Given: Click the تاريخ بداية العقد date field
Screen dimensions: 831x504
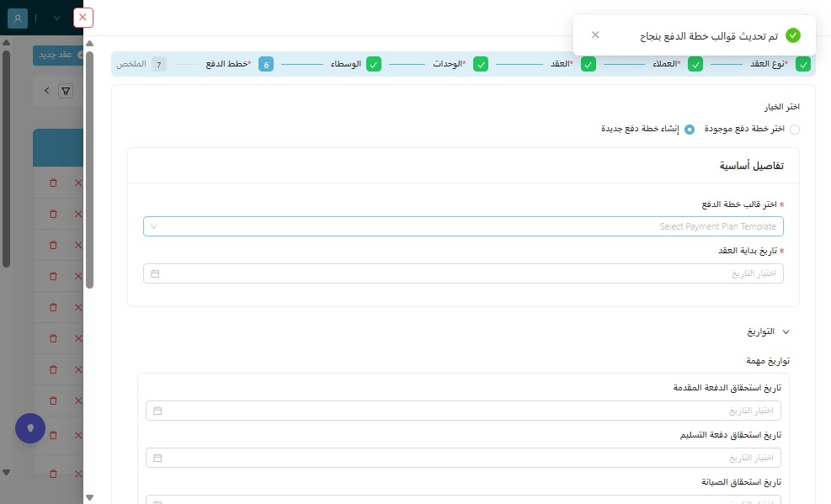Looking at the screenshot, I should (463, 273).
